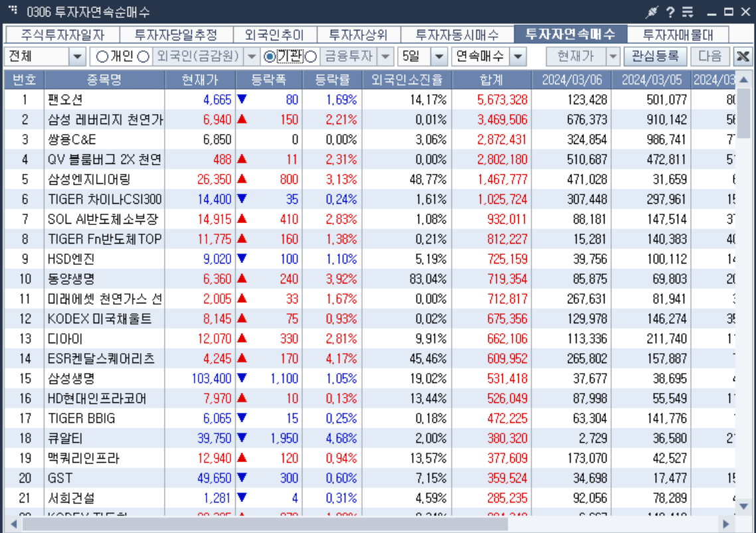This screenshot has width=756, height=533.
Task: Select SOL AI반도체소부장 stock name
Action: click(x=103, y=219)
